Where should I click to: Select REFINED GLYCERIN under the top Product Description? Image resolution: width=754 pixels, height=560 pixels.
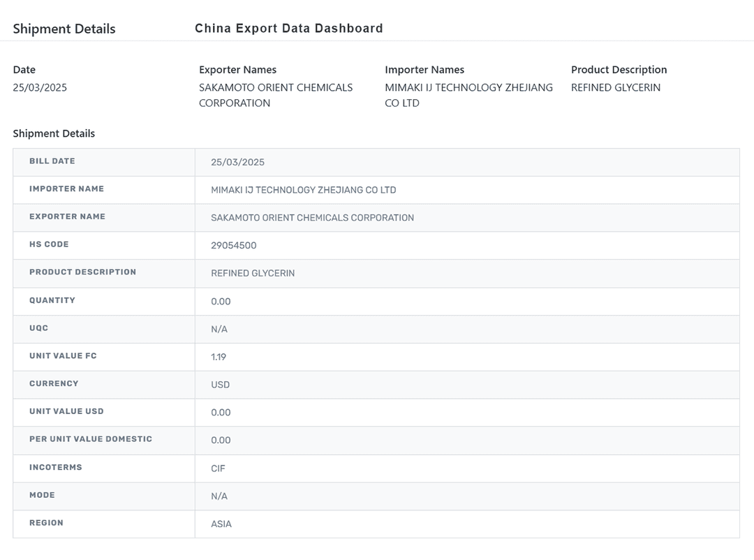(615, 88)
